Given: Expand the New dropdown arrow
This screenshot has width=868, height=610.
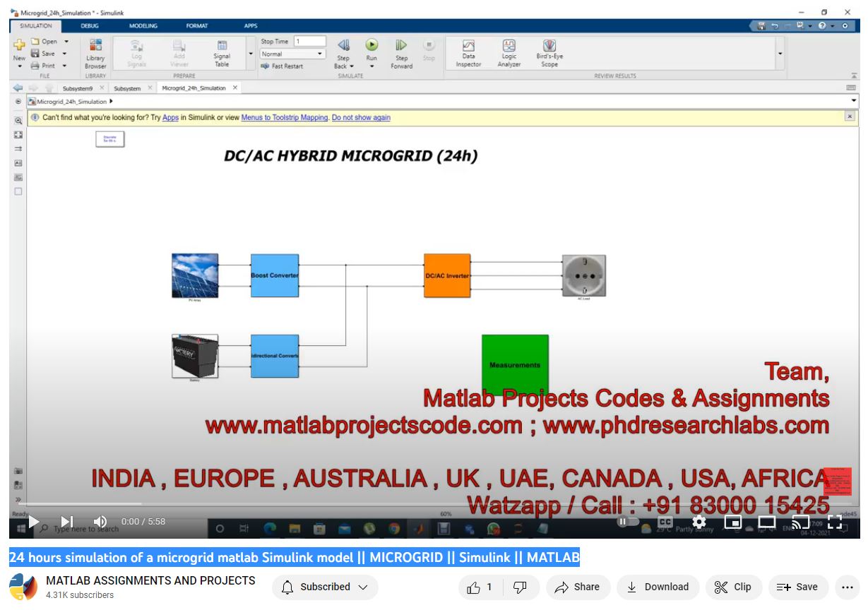Looking at the screenshot, I should [x=19, y=66].
